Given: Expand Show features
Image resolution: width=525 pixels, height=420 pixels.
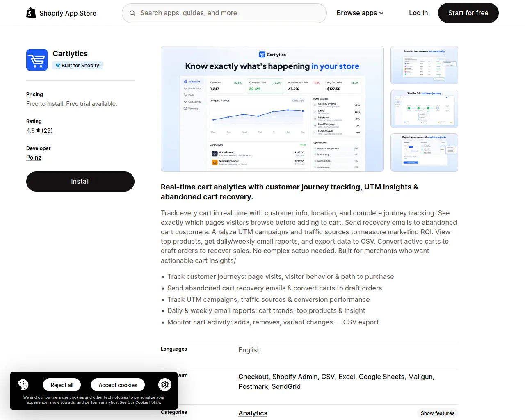Looking at the screenshot, I should point(437,413).
